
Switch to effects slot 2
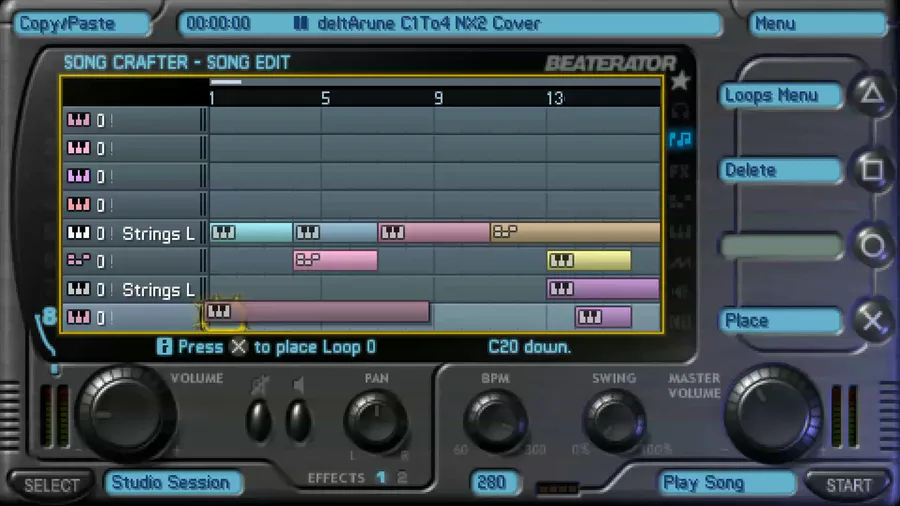(x=402, y=477)
